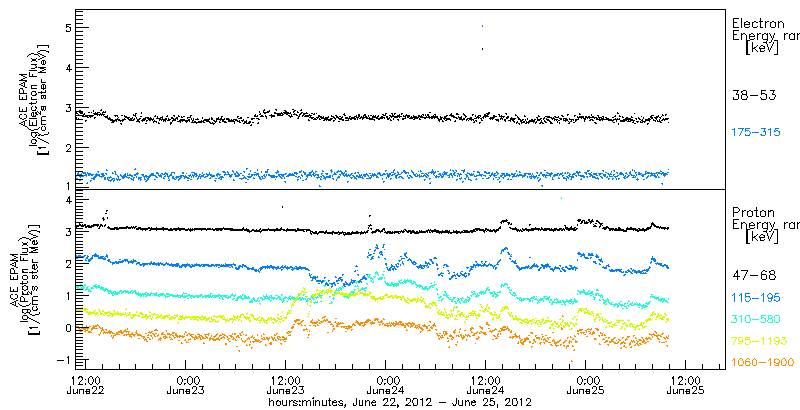Click the 0:00 June25 x-axis label
Screen dimensions: 800x410
[x=586, y=385]
